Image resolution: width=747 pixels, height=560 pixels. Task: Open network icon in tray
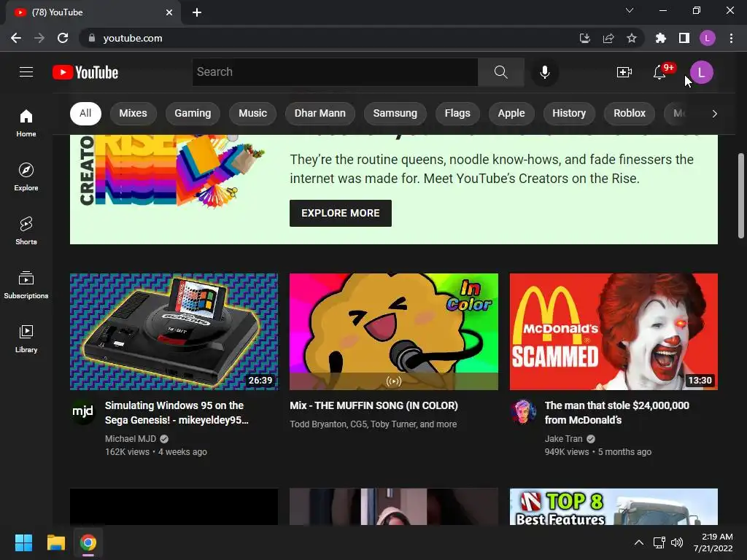[659, 542]
